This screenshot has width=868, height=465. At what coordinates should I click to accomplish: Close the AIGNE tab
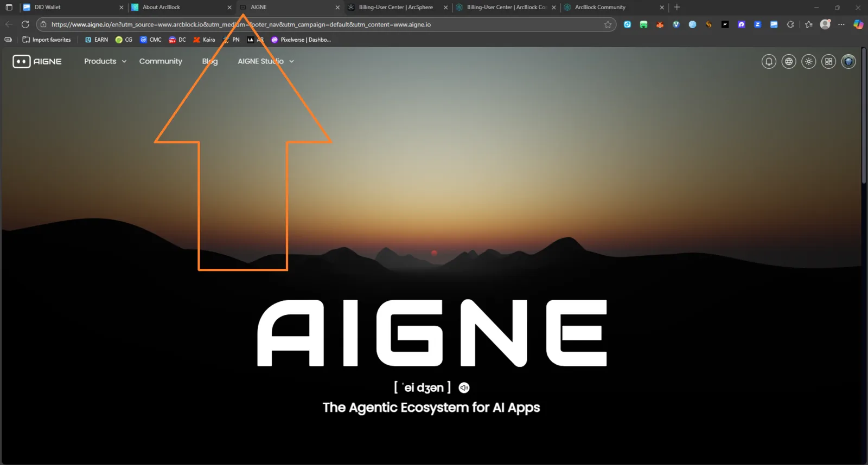(337, 8)
